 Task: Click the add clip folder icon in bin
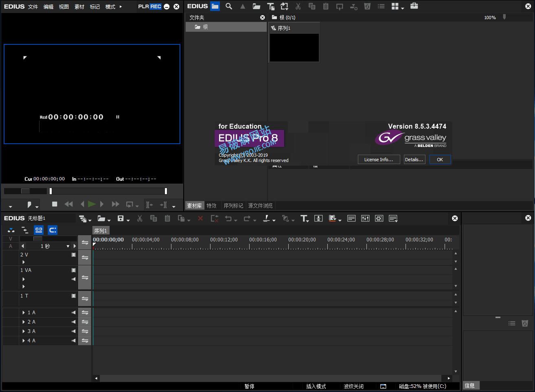(257, 6)
